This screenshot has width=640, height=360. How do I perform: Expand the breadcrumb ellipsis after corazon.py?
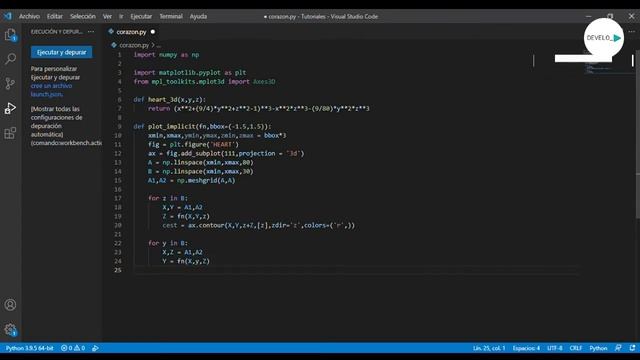(x=158, y=45)
